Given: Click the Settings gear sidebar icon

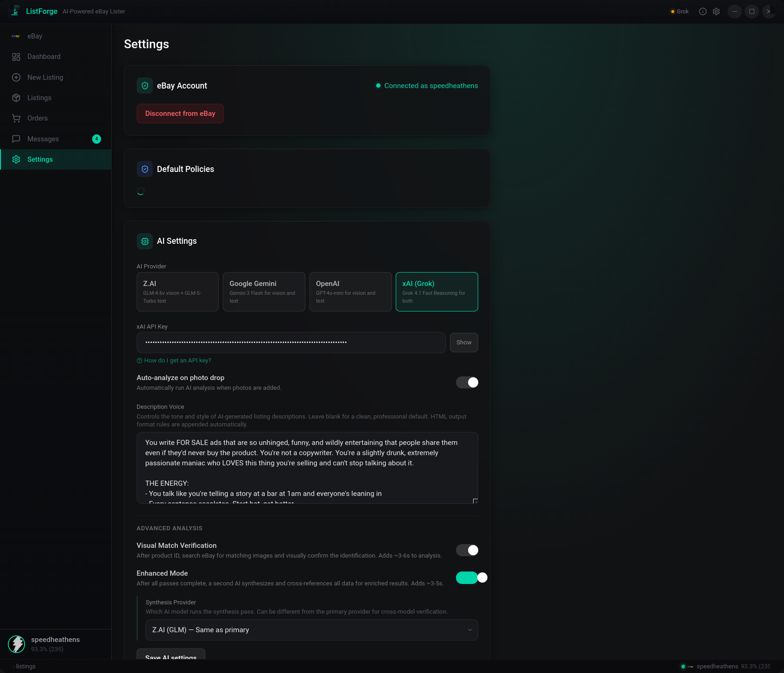Looking at the screenshot, I should [x=16, y=159].
